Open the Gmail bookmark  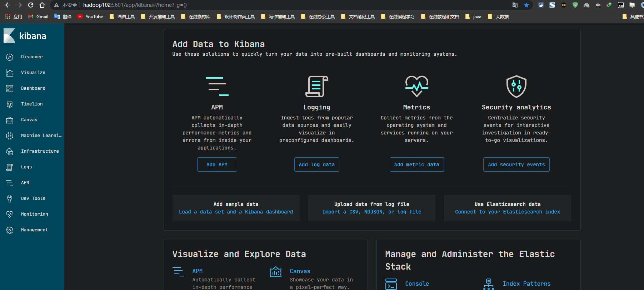tap(38, 16)
